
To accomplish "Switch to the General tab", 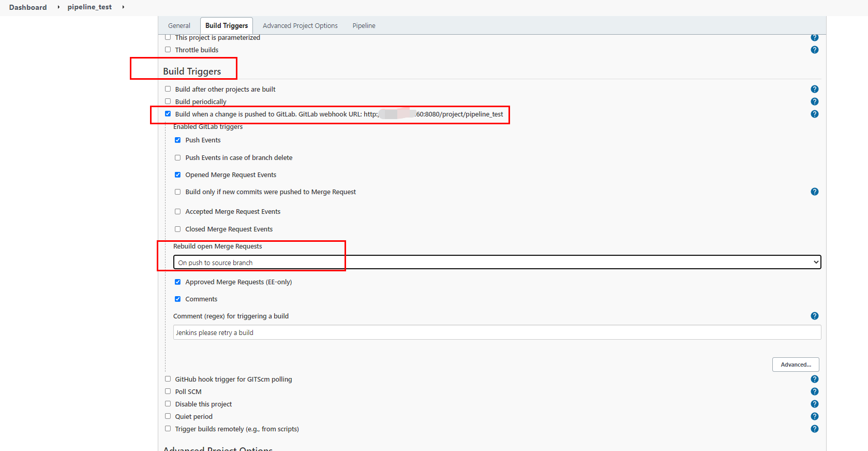I will tap(179, 25).
